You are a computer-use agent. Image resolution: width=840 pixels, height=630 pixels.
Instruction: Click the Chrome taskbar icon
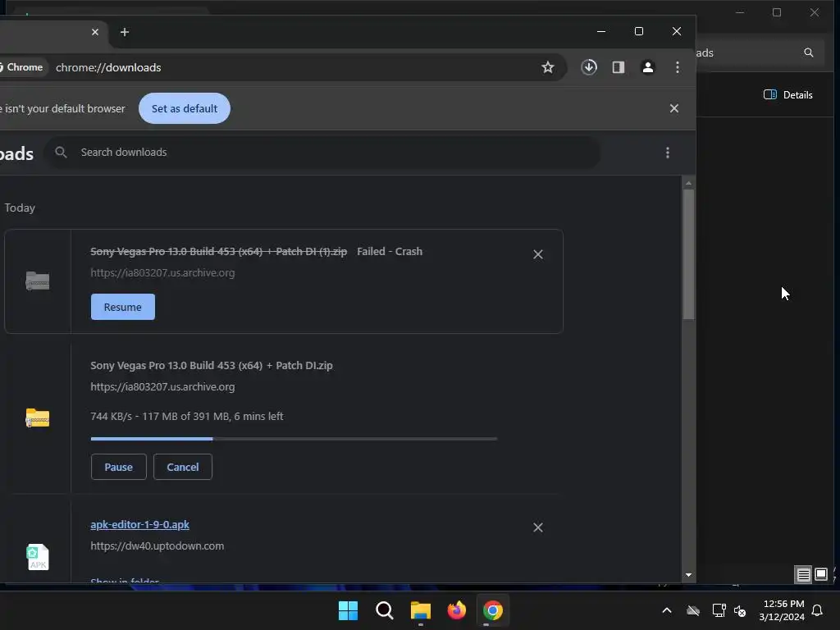click(493, 610)
